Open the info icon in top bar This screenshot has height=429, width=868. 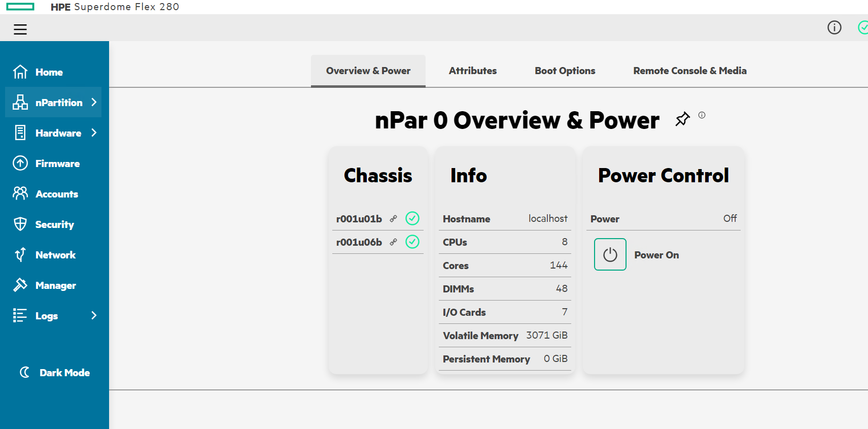pyautogui.click(x=834, y=27)
